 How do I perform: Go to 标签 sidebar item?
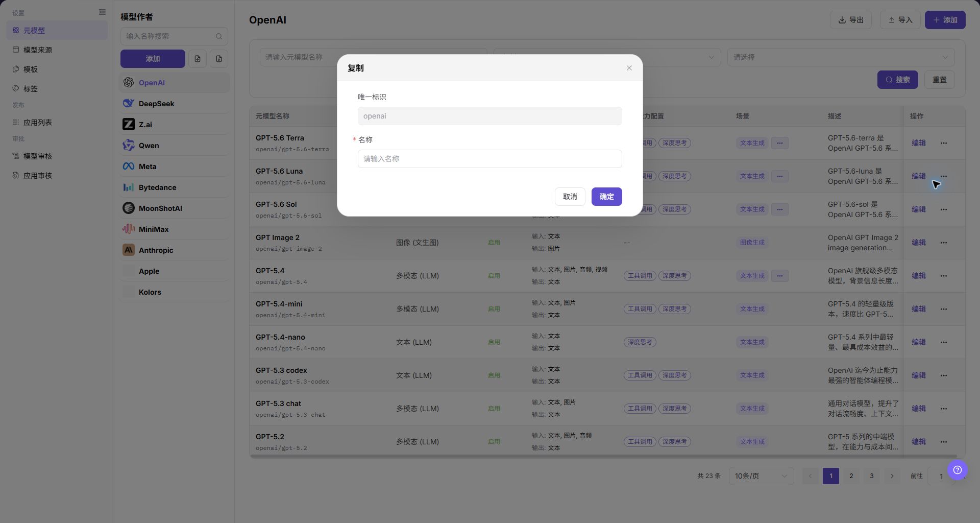57,89
